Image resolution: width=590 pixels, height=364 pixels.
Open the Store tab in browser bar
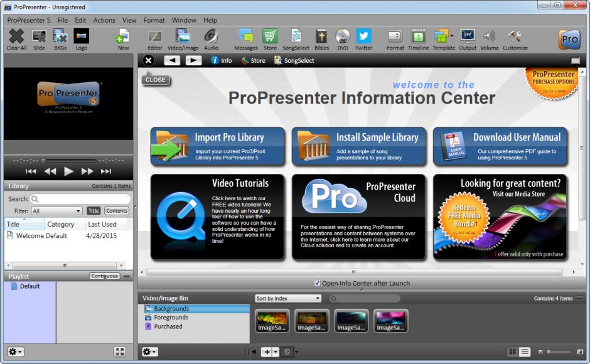[253, 60]
